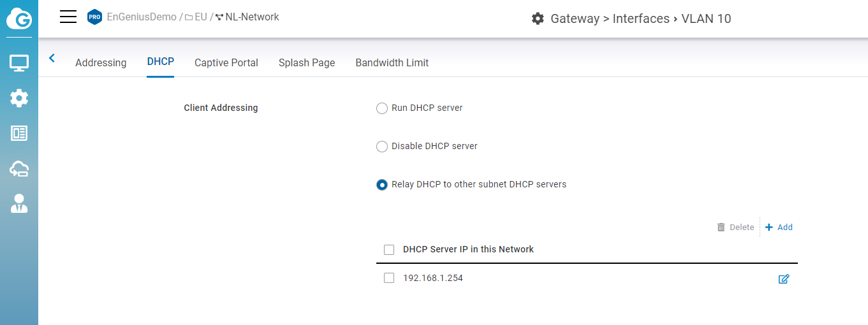Toggle the select-all DHCP Server checkbox
Screen dimensions: 868x325
[x=389, y=249]
